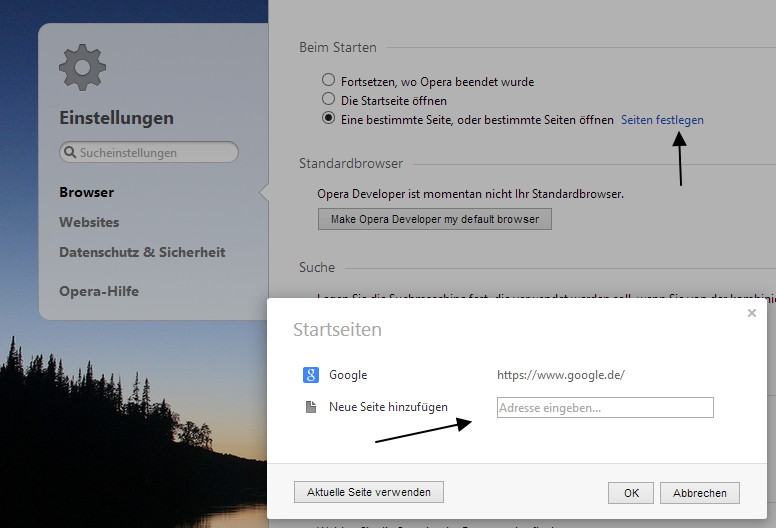Screen dimensions: 776x528
Task: Cancel with the Abbrechen button
Action: (x=700, y=493)
